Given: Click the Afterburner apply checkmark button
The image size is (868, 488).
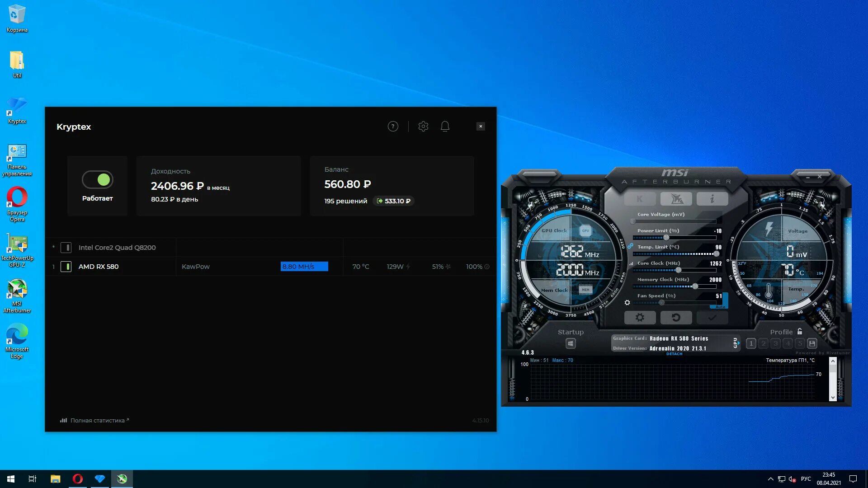Looking at the screenshot, I should tap(712, 318).
